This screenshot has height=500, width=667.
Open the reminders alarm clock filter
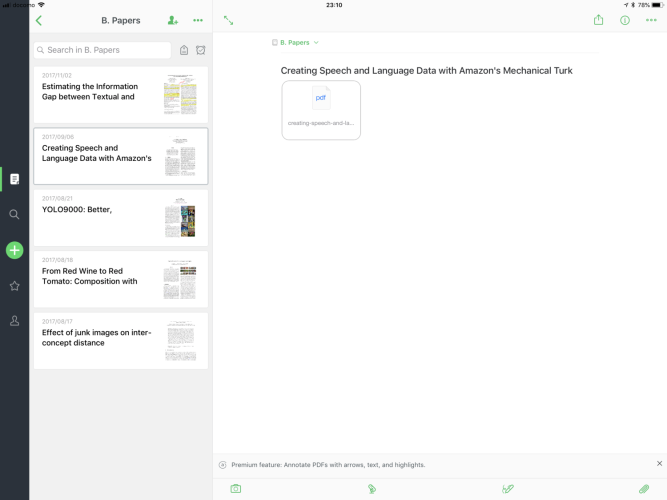[x=201, y=50]
